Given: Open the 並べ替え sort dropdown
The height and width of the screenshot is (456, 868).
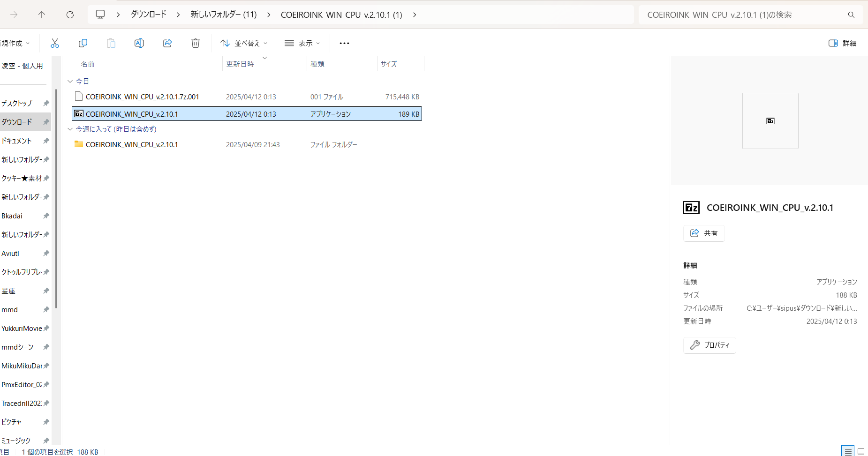Looking at the screenshot, I should (x=244, y=43).
